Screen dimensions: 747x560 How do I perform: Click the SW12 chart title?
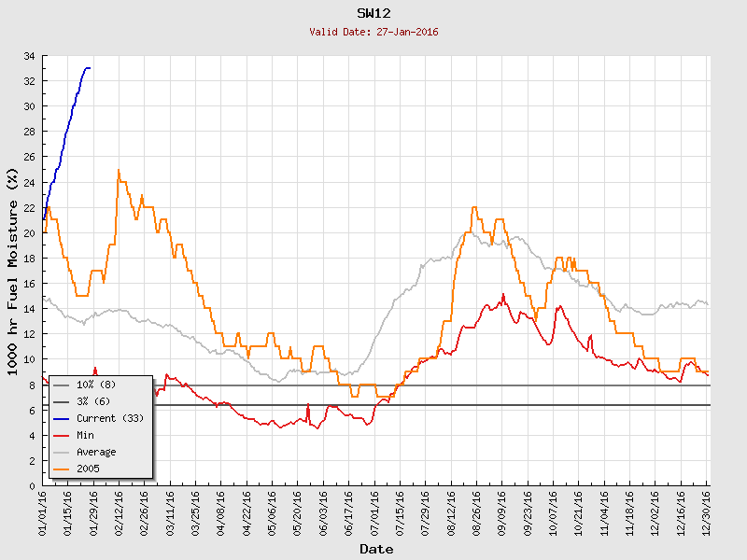pos(373,14)
